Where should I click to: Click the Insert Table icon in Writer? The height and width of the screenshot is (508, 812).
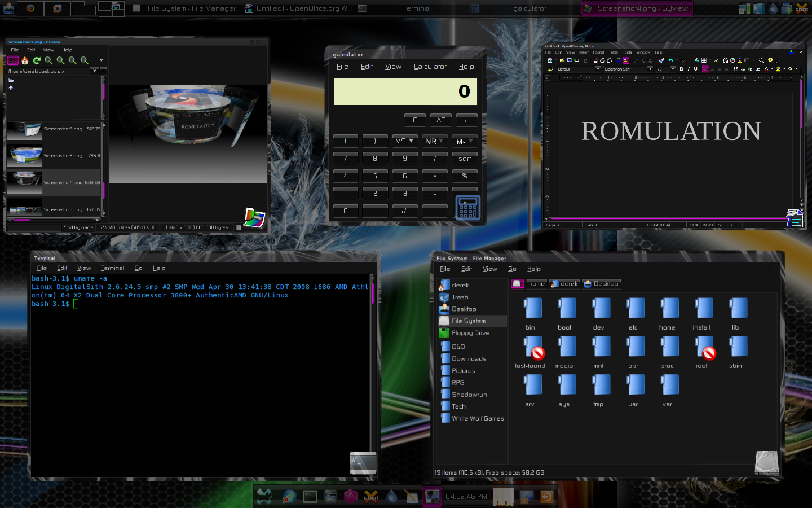(704, 60)
